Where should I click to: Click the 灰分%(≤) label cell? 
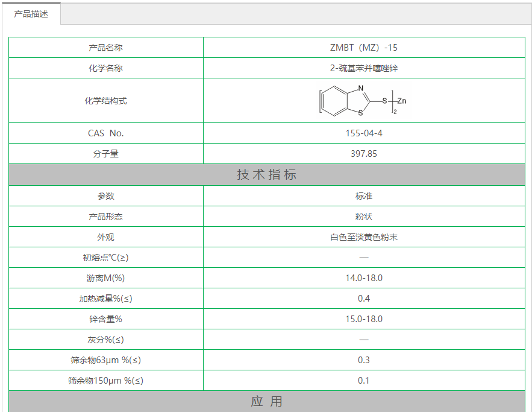pyautogui.click(x=105, y=340)
